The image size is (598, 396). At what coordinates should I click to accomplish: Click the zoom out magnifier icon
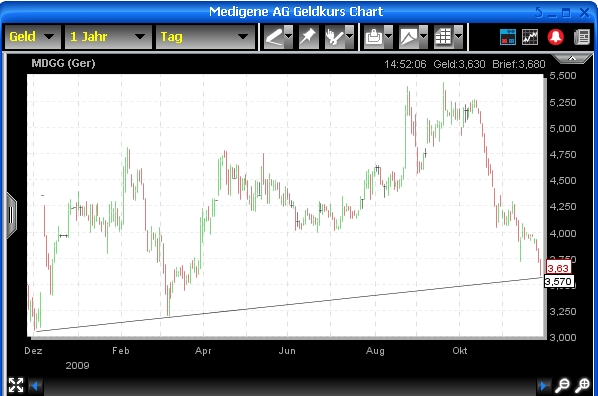562,385
